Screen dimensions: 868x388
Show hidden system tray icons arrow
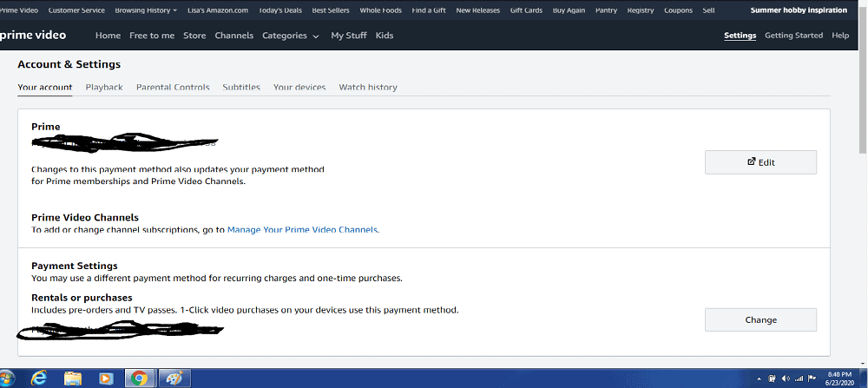pos(759,379)
